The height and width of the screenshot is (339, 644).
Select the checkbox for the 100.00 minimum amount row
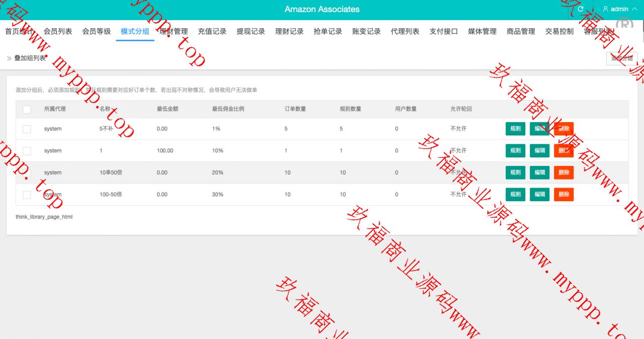tap(27, 151)
